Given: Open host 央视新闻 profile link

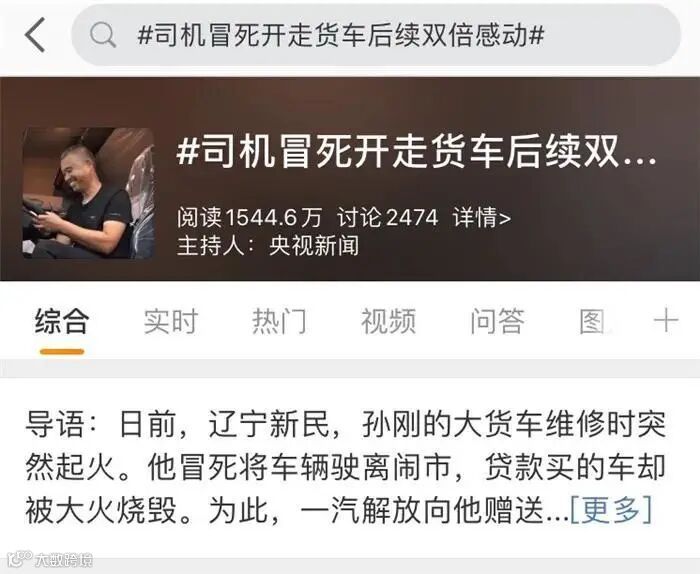Looking at the screenshot, I should (314, 245).
